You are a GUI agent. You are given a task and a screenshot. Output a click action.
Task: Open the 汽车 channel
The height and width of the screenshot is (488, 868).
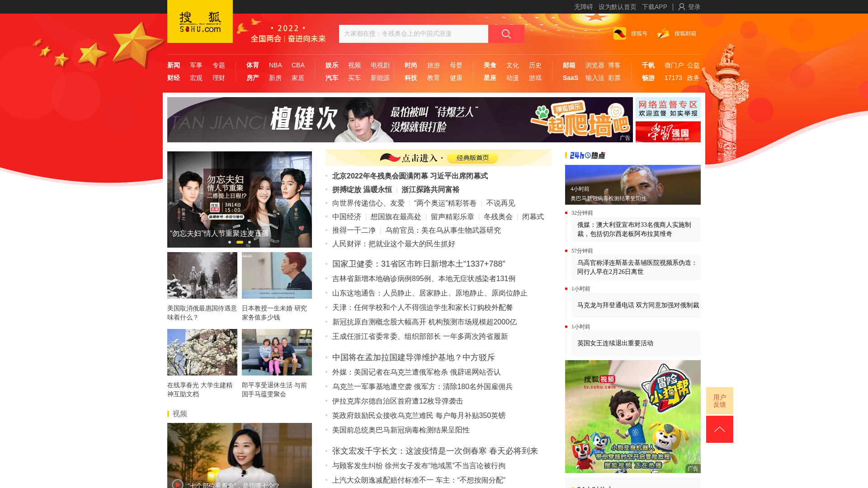tap(332, 78)
